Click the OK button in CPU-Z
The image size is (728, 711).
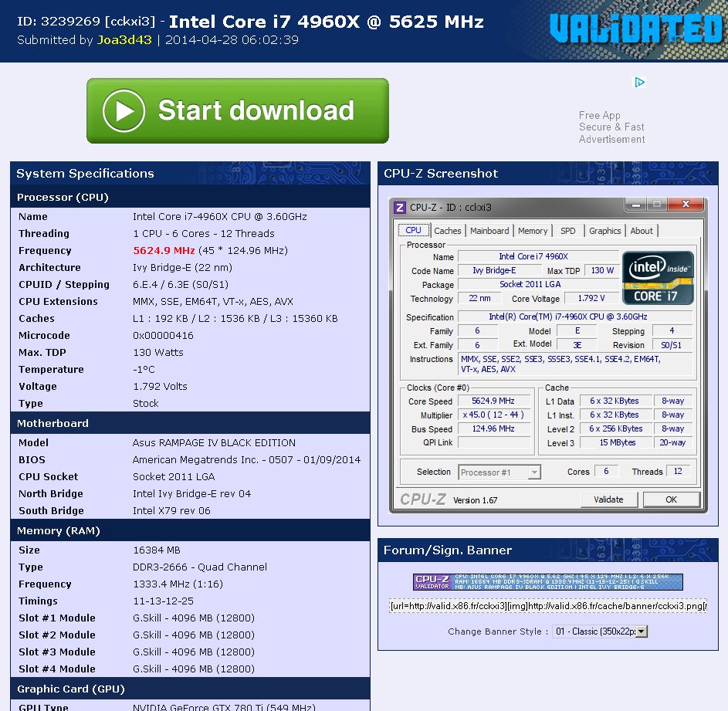coord(671,499)
